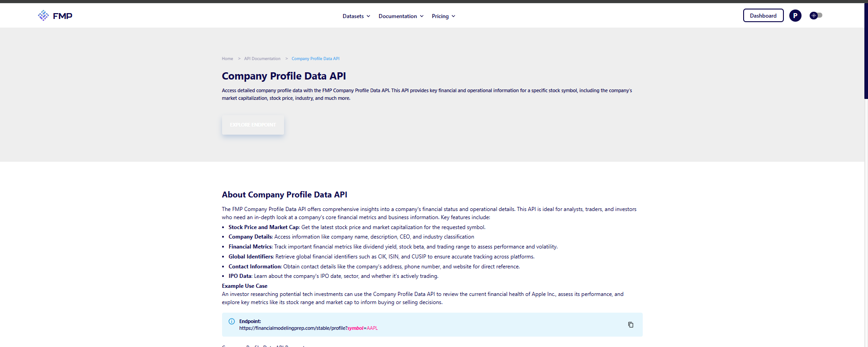Click the vertical page scrollbar
This screenshot has height=347, width=868.
866,50
